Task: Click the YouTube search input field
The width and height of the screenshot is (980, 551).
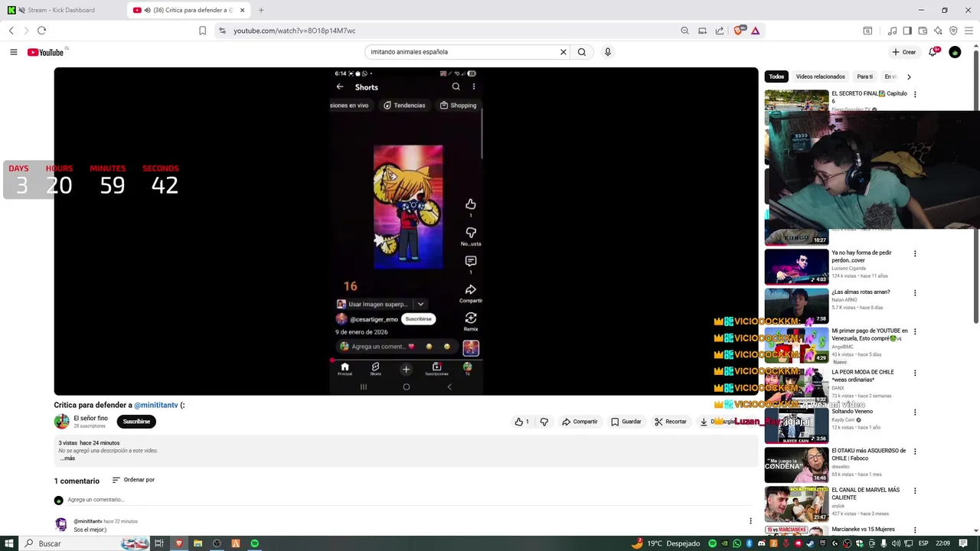Action: (463, 52)
